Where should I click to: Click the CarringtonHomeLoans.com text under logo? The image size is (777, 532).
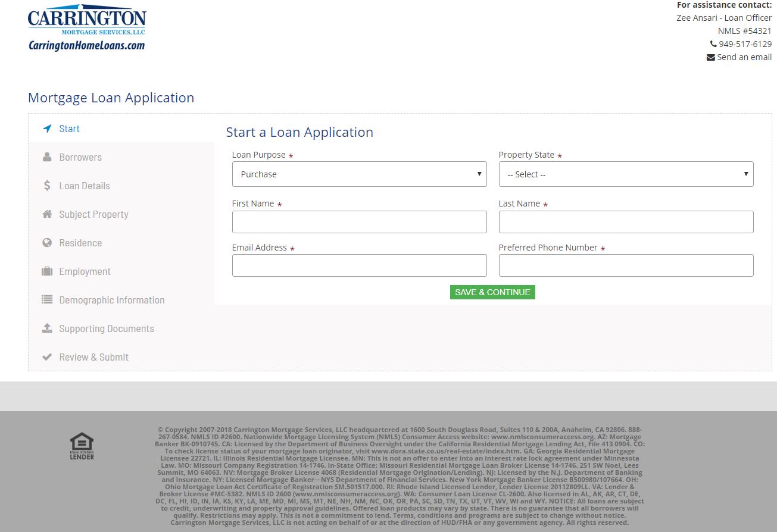[86, 45]
